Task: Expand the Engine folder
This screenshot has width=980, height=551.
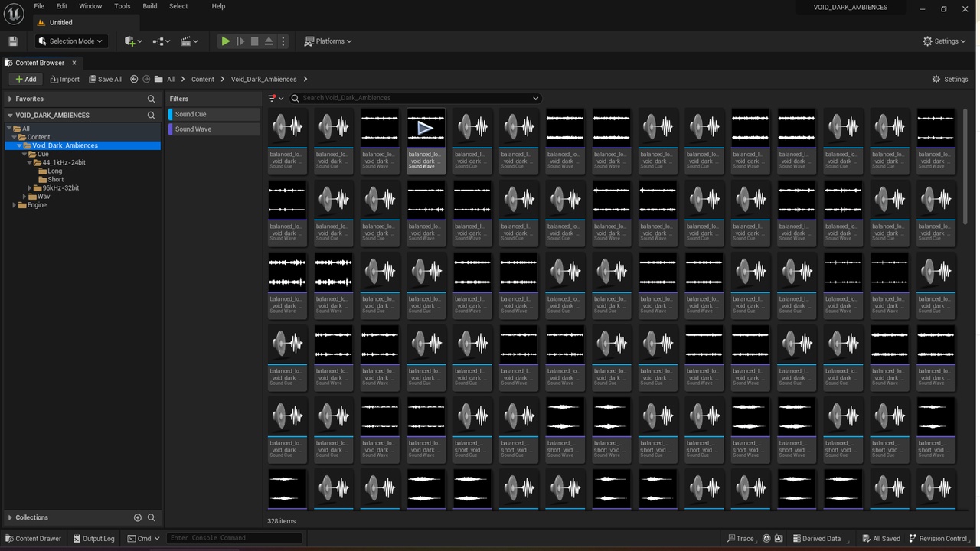Action: [x=15, y=205]
